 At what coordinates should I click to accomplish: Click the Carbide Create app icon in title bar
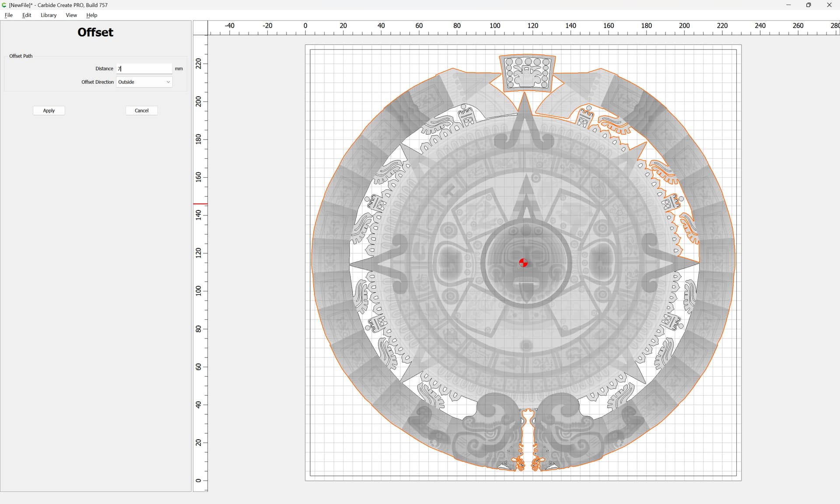pos(4,5)
